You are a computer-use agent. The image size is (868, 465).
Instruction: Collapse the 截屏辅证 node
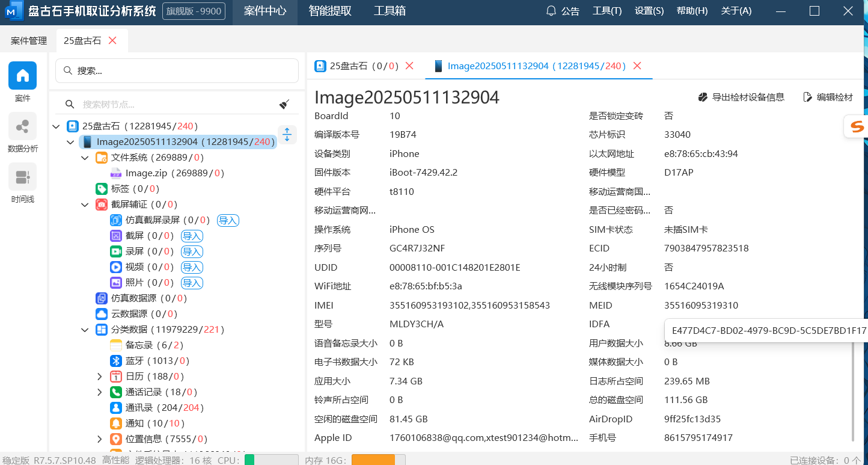[x=85, y=205]
